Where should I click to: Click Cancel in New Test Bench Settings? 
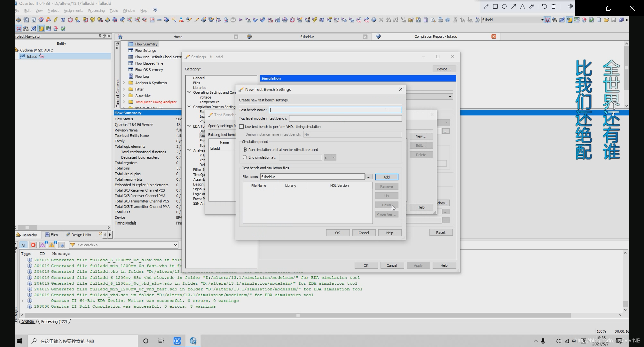[x=364, y=233]
